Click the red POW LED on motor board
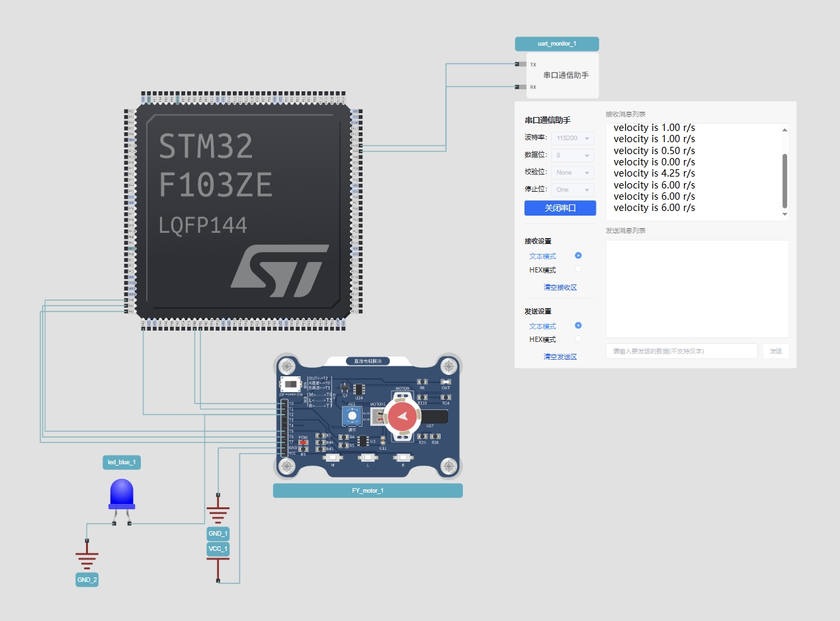This screenshot has height=621, width=840. (303, 442)
